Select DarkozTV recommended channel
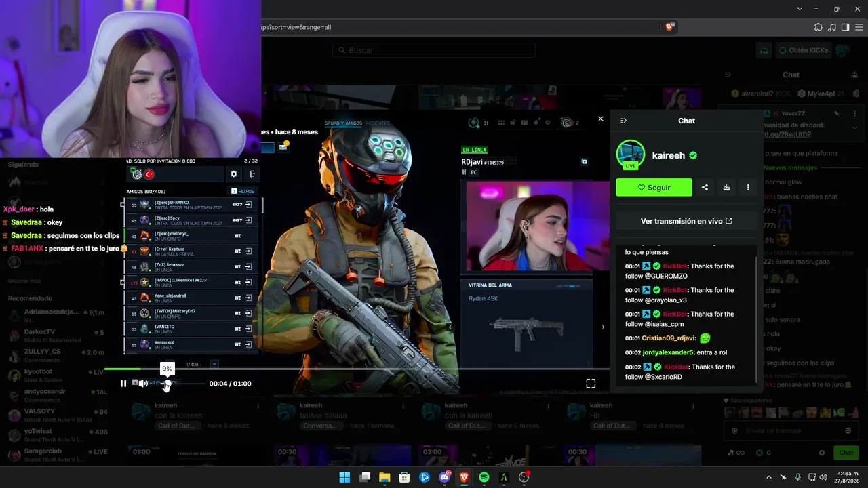868x488 pixels. click(x=56, y=335)
